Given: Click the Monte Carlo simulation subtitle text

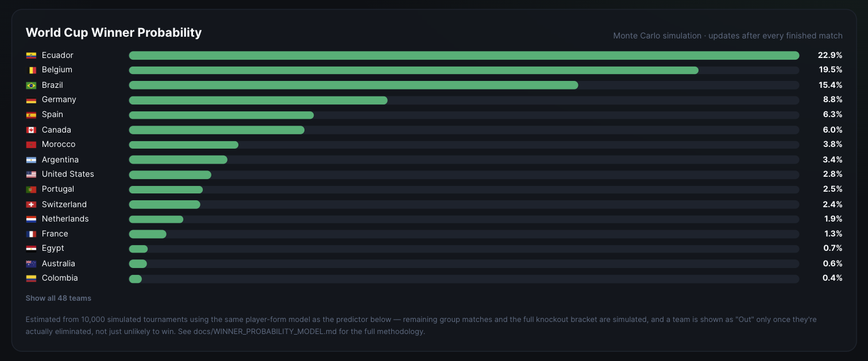Looking at the screenshot, I should (x=728, y=36).
